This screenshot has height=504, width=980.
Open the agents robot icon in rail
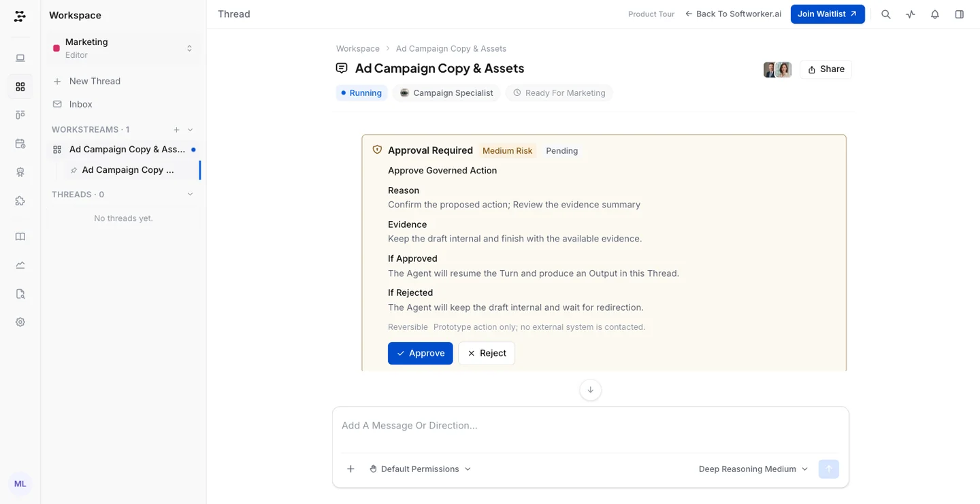point(20,173)
